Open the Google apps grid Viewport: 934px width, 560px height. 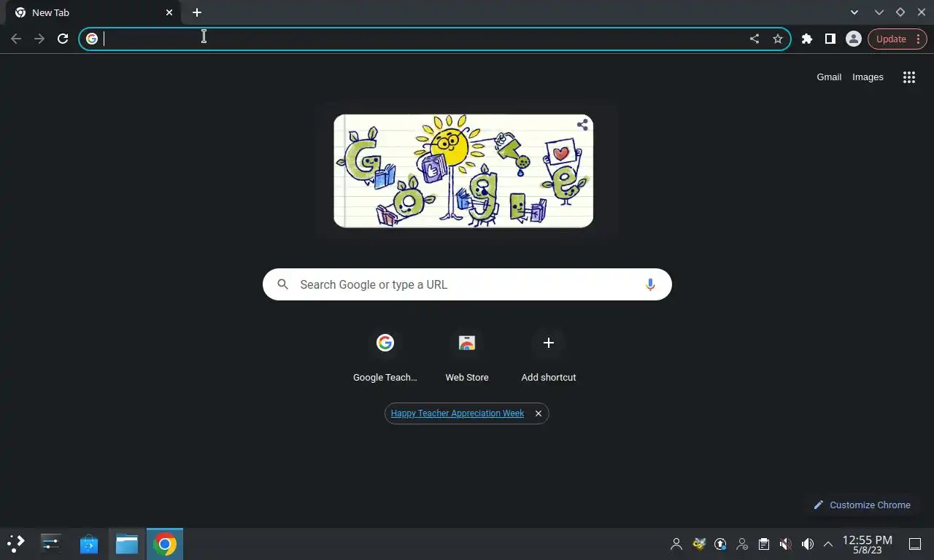(908, 77)
